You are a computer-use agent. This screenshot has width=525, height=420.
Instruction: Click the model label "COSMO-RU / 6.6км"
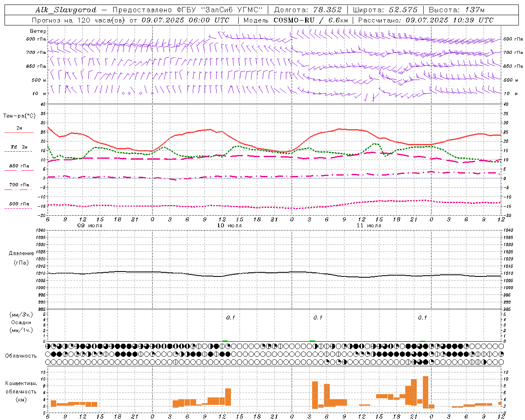[311, 20]
